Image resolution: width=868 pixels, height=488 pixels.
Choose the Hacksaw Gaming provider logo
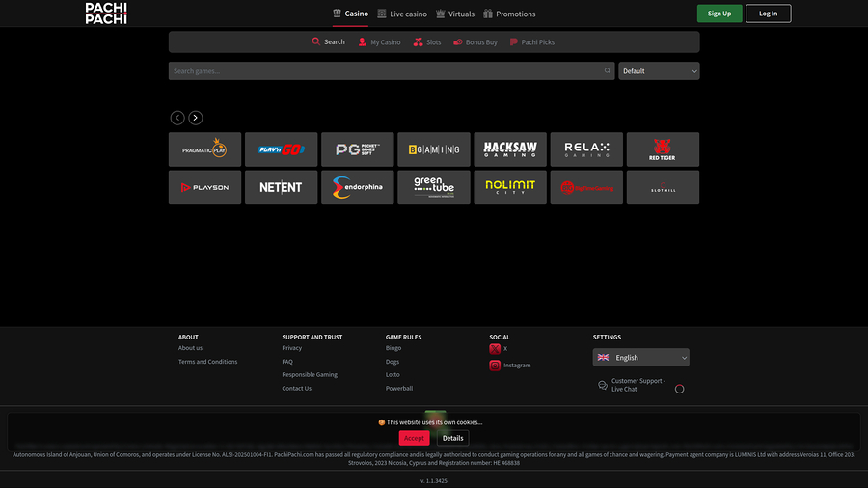point(510,149)
